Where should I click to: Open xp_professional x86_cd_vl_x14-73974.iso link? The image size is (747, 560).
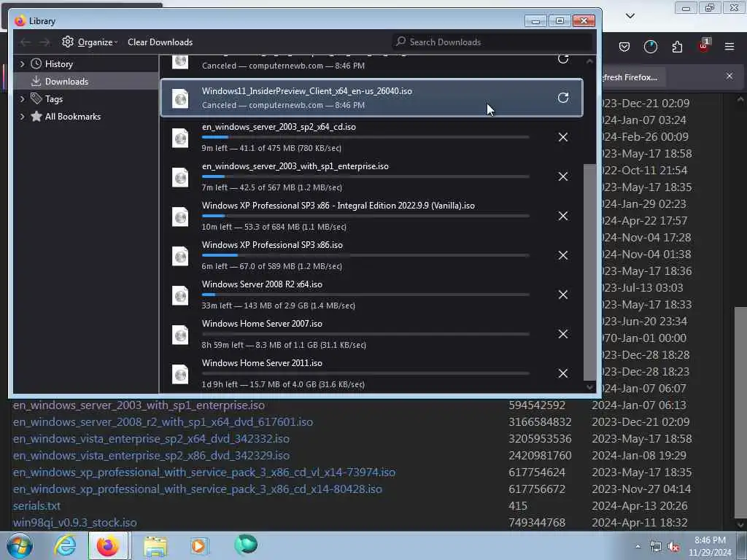click(204, 472)
